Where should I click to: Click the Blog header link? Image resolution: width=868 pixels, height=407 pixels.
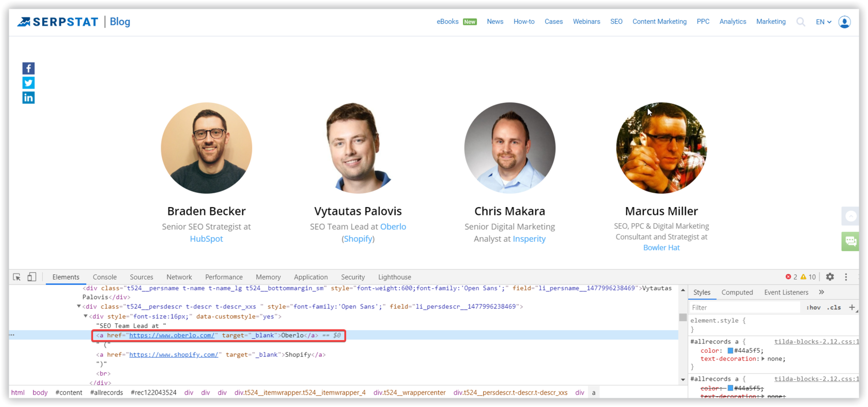pyautogui.click(x=120, y=22)
